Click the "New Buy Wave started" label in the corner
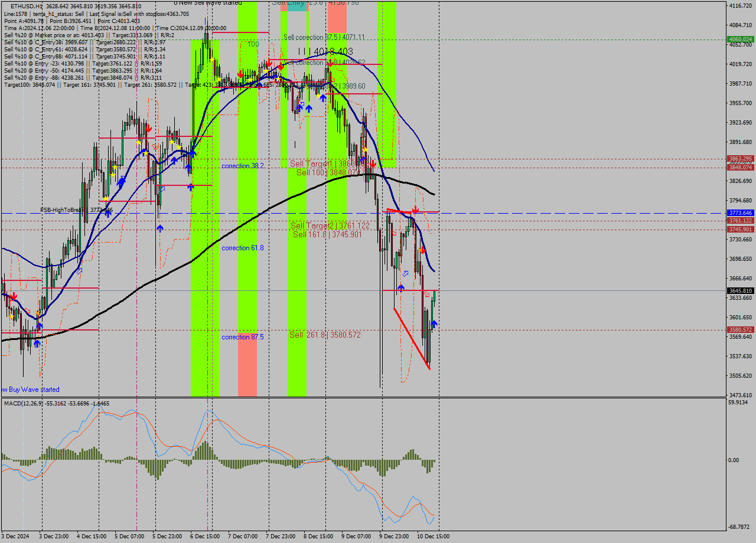The image size is (756, 543). tap(30, 389)
